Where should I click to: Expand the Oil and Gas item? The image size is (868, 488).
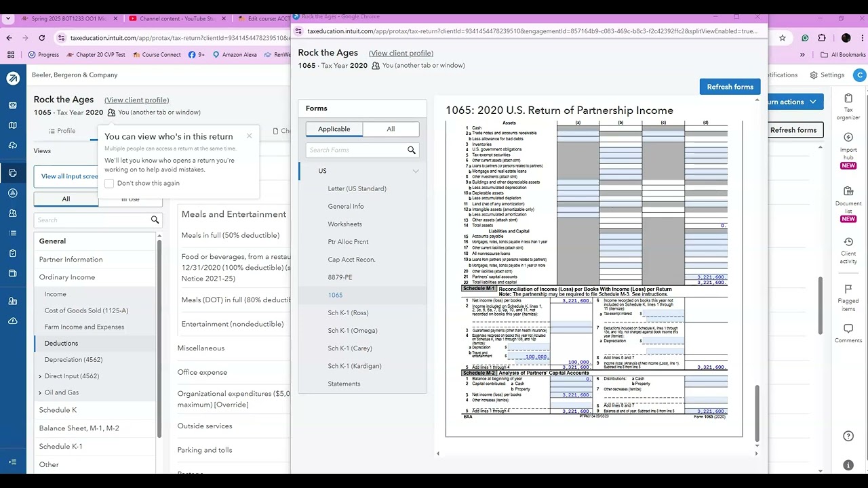pyautogui.click(x=40, y=392)
